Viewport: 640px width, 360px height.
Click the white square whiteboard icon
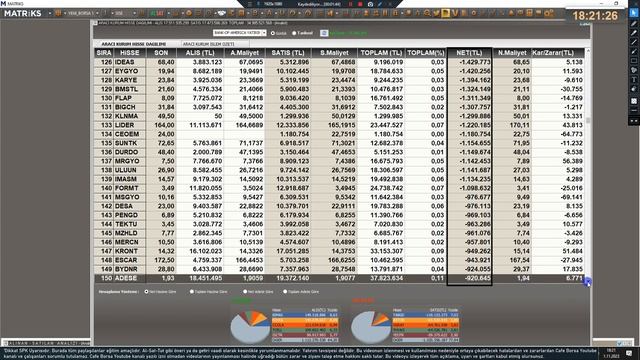[633, 101]
